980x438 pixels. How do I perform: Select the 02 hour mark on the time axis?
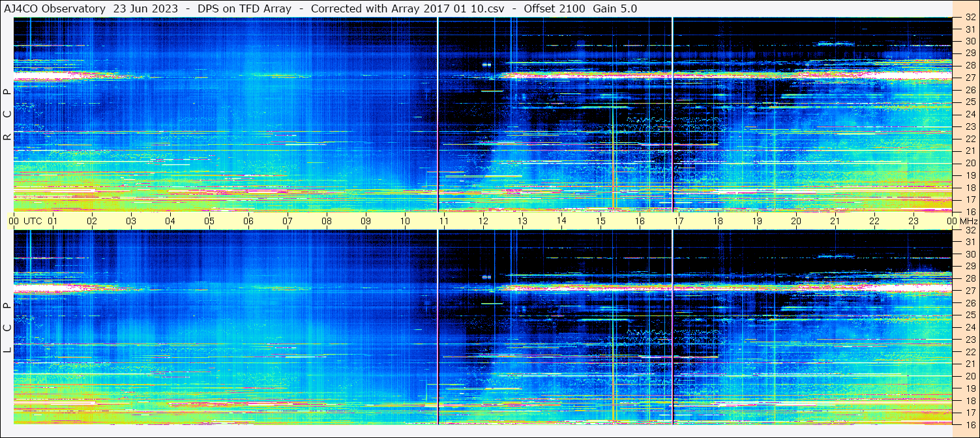point(92,221)
